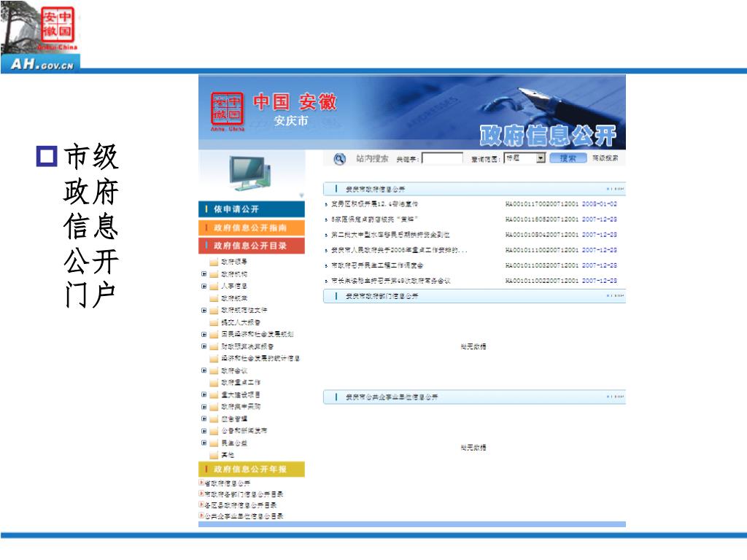Screen dimensions: 747x560
Task: Click the folder icon for 政府规章
Action: pyautogui.click(x=214, y=298)
